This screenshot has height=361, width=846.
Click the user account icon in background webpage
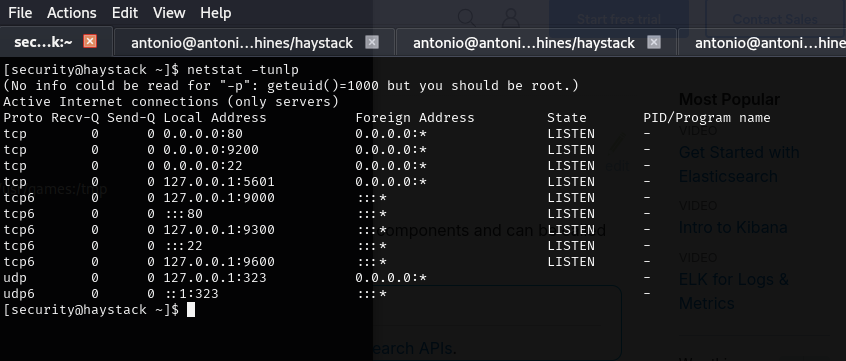tap(510, 17)
